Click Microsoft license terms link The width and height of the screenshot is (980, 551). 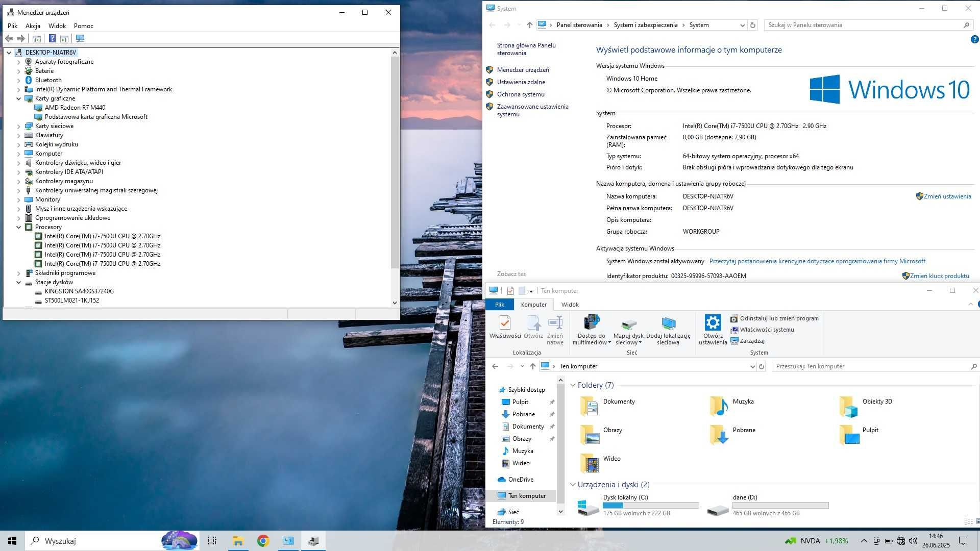pyautogui.click(x=817, y=261)
